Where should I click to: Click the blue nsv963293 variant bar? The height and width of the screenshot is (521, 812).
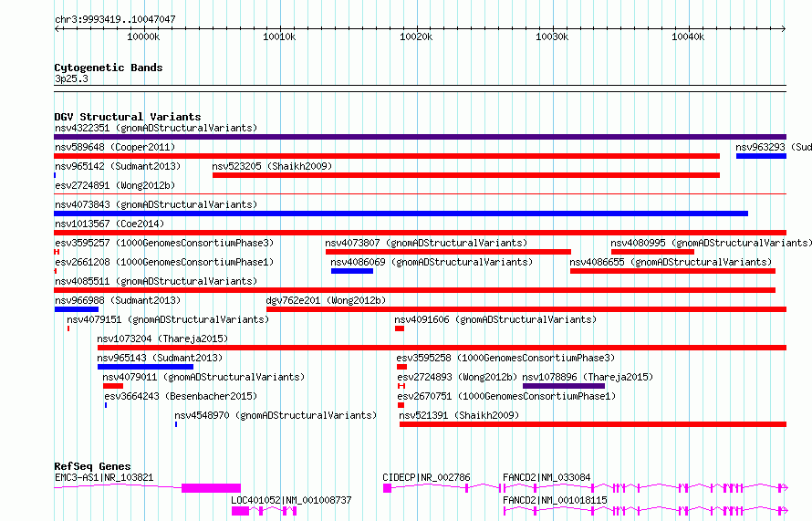coord(761,156)
